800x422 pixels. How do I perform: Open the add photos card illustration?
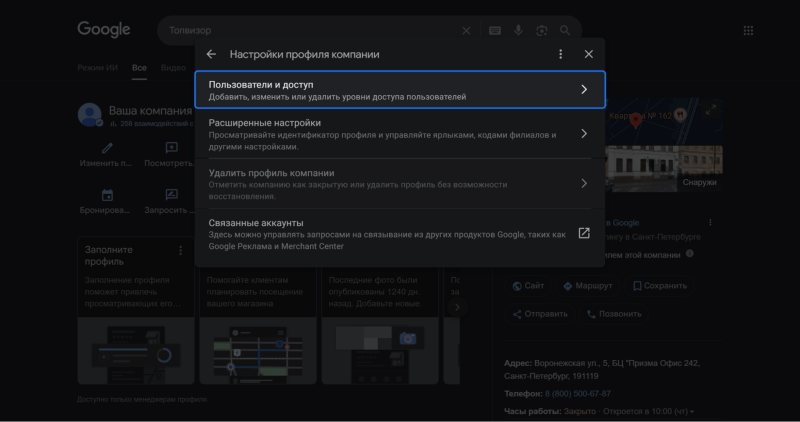(x=380, y=350)
